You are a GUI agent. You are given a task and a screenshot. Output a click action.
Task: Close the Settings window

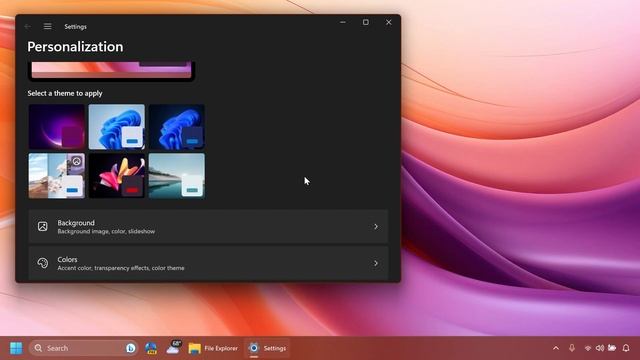389,22
